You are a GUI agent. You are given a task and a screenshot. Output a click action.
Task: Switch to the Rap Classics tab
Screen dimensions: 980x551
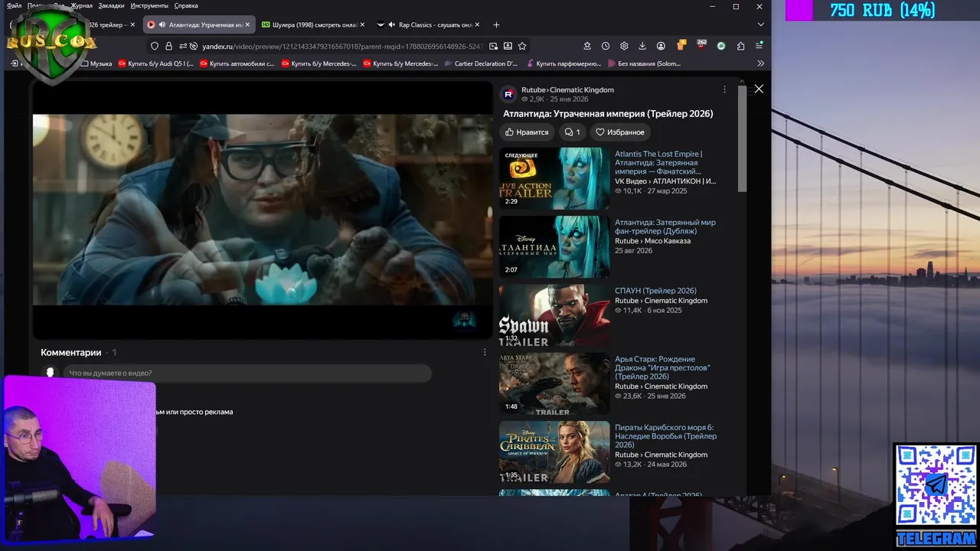[x=427, y=24]
